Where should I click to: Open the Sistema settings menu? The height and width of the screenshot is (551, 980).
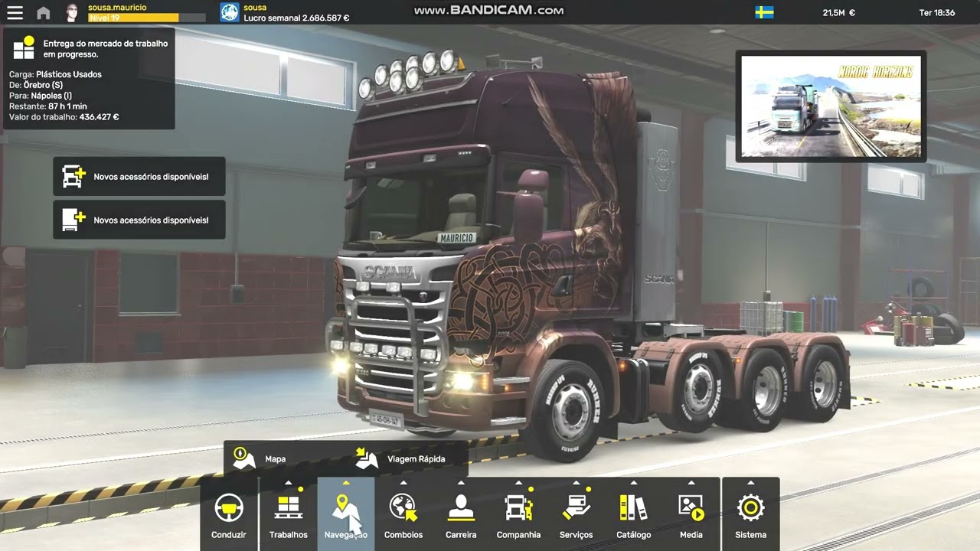[x=751, y=514]
